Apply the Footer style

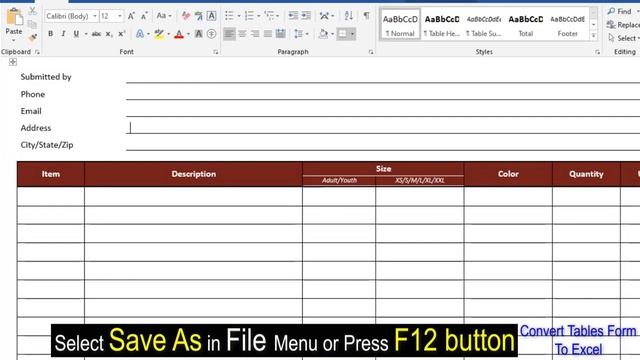567,25
